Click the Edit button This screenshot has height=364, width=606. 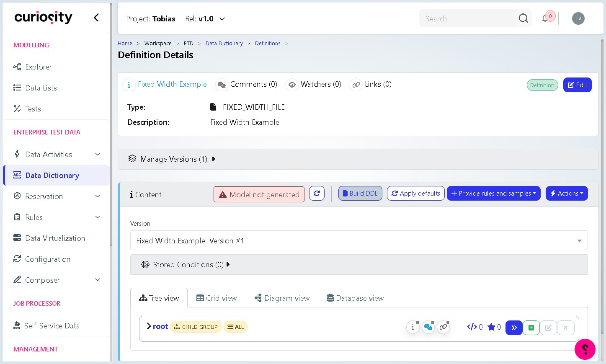tap(577, 85)
